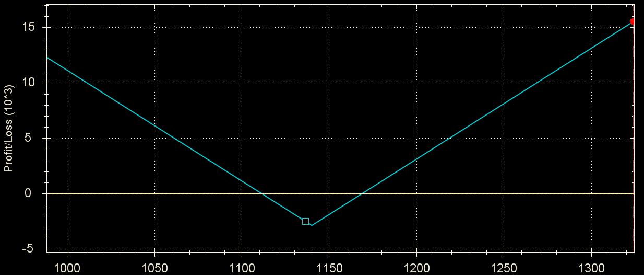Click the -5 y-axis tick label
Image resolution: width=644 pixels, height=275 pixels.
click(x=29, y=249)
